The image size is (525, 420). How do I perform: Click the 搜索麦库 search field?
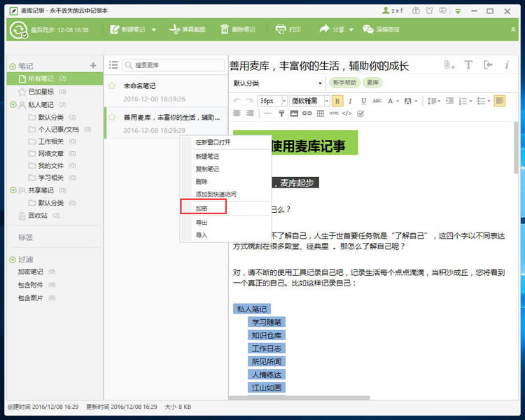174,65
